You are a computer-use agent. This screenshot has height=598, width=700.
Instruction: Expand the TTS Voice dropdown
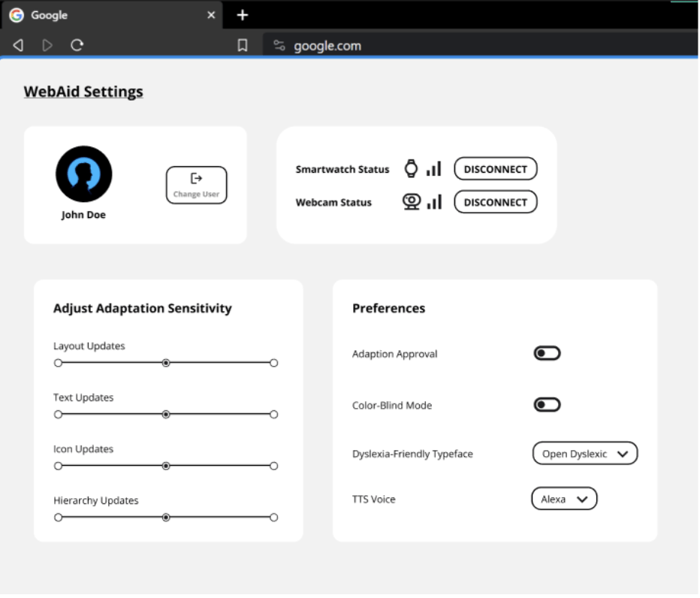(x=563, y=499)
